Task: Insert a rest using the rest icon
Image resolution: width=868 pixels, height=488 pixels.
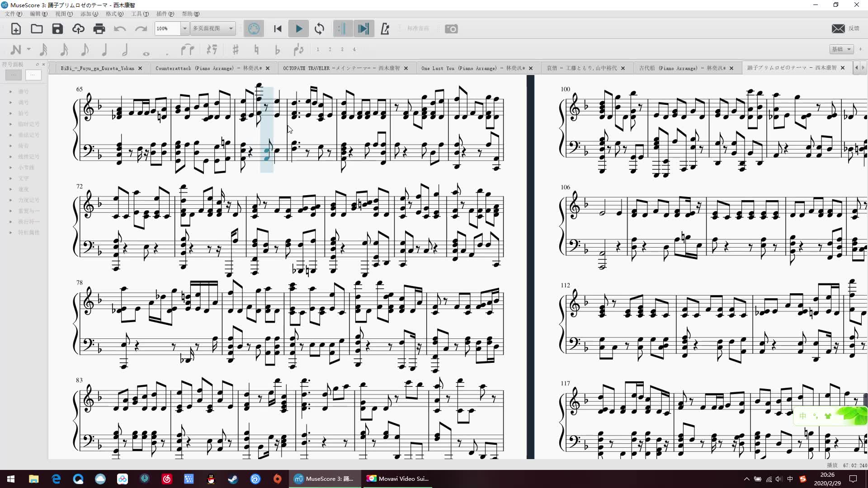Action: coord(212,49)
